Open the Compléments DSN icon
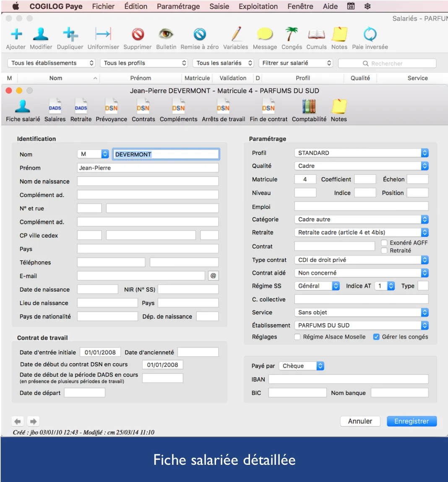448x482 pixels. [178, 106]
